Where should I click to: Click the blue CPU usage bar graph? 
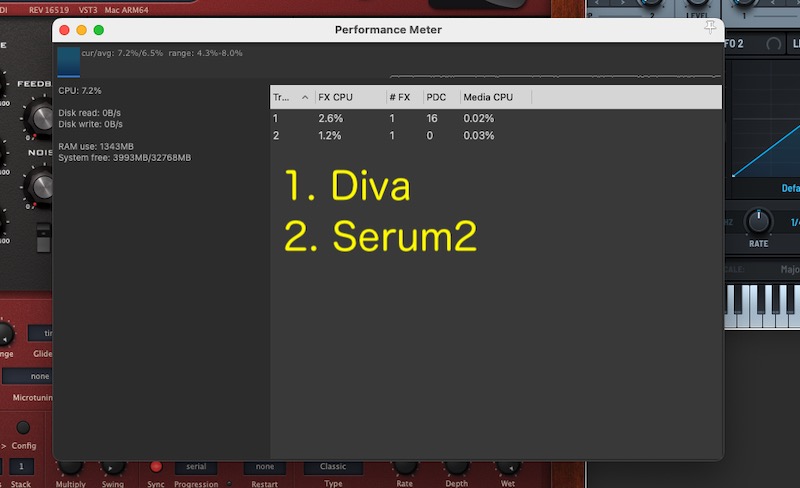tap(68, 62)
